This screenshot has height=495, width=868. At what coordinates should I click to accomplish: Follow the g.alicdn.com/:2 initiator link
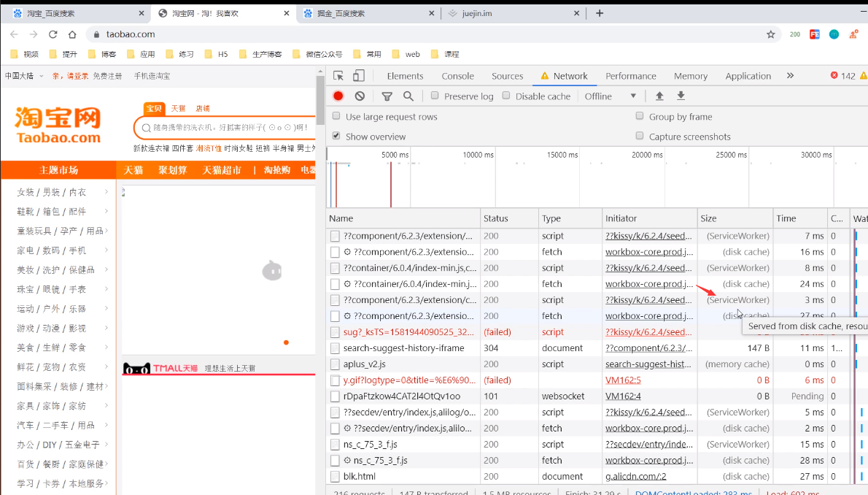635,477
